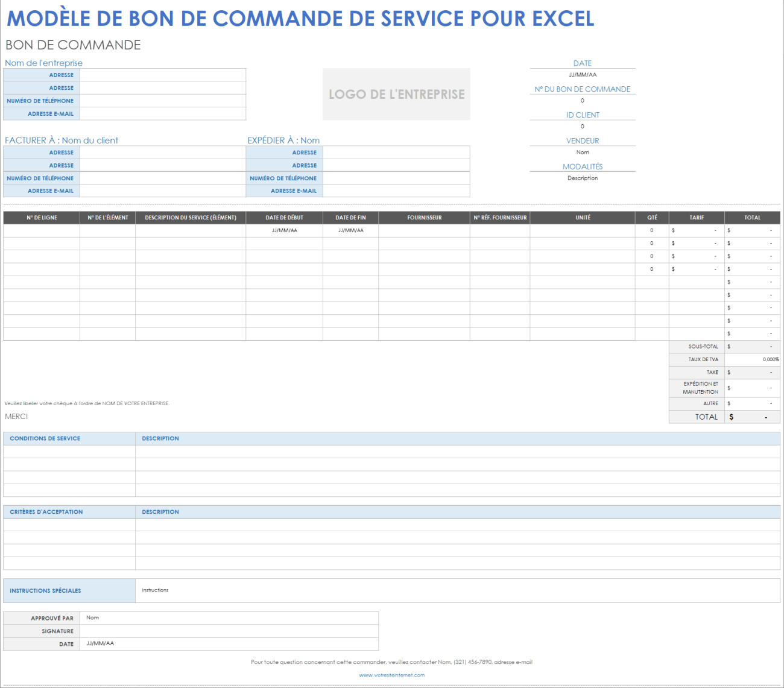Viewport: 784px width, 688px height.
Task: Select the NUMÉRO DE TÉLÉPHONE field under FACTURER À
Action: [163, 178]
